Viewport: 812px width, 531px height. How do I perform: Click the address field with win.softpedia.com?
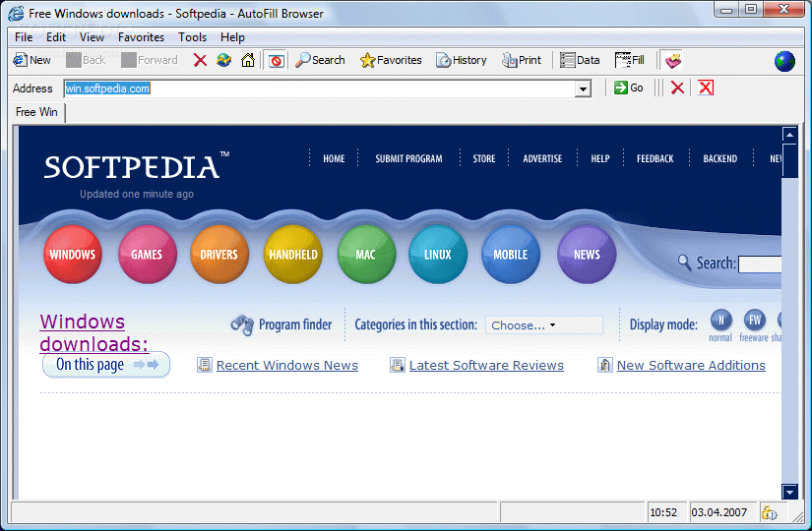pyautogui.click(x=320, y=88)
